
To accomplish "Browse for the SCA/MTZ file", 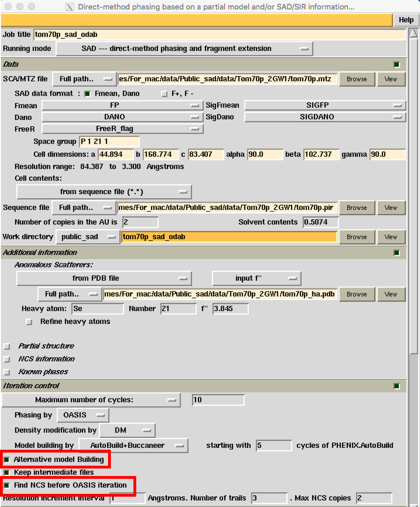I will 357,79.
